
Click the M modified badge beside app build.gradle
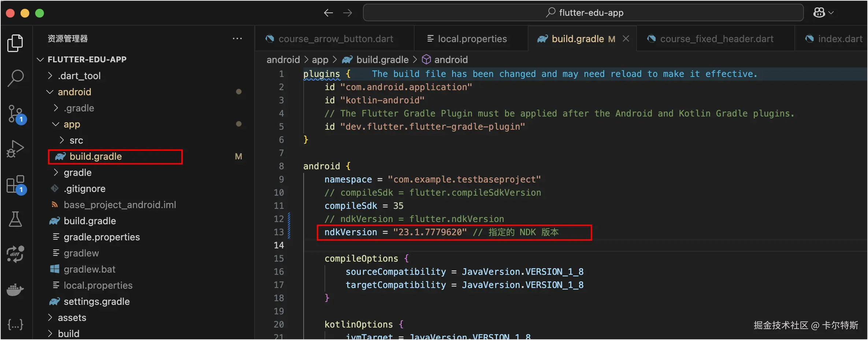[238, 156]
